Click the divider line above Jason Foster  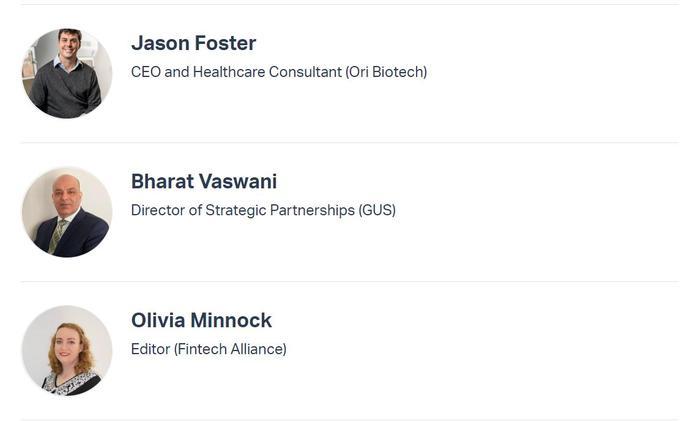point(350,4)
